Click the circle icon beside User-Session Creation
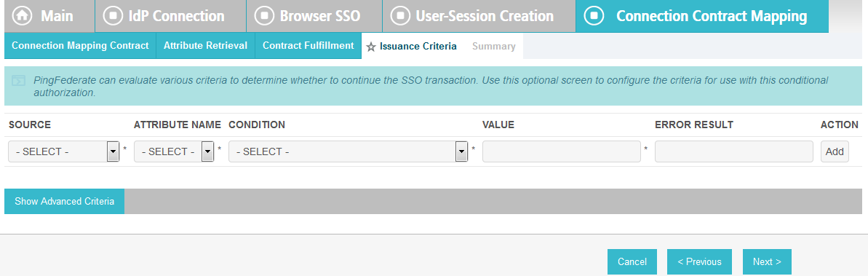 click(x=400, y=15)
